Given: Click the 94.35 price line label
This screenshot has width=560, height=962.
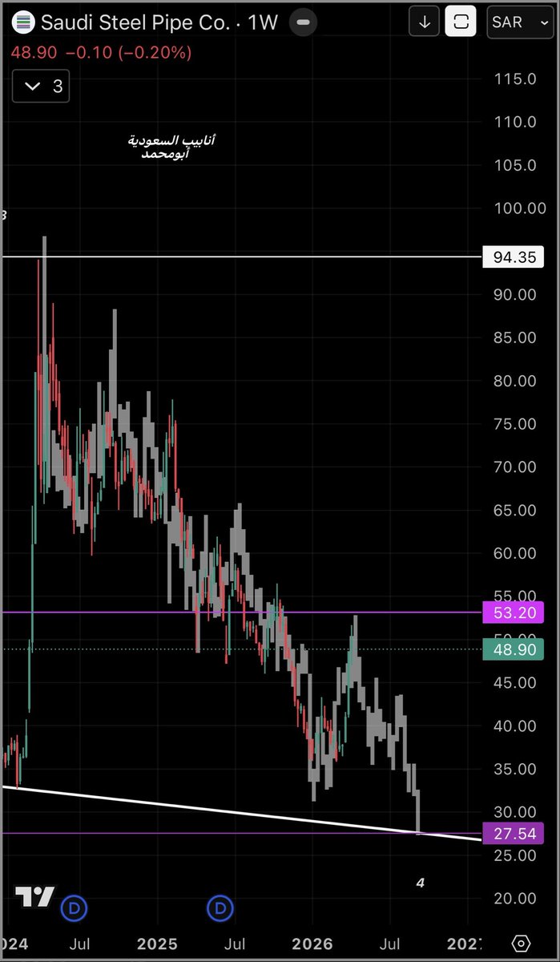Looking at the screenshot, I should click(514, 257).
